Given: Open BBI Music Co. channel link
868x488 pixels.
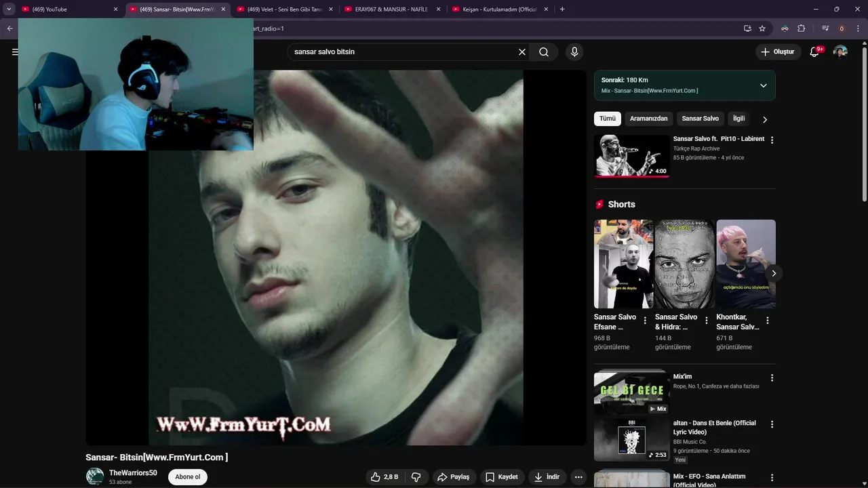Looking at the screenshot, I should click(x=688, y=442).
